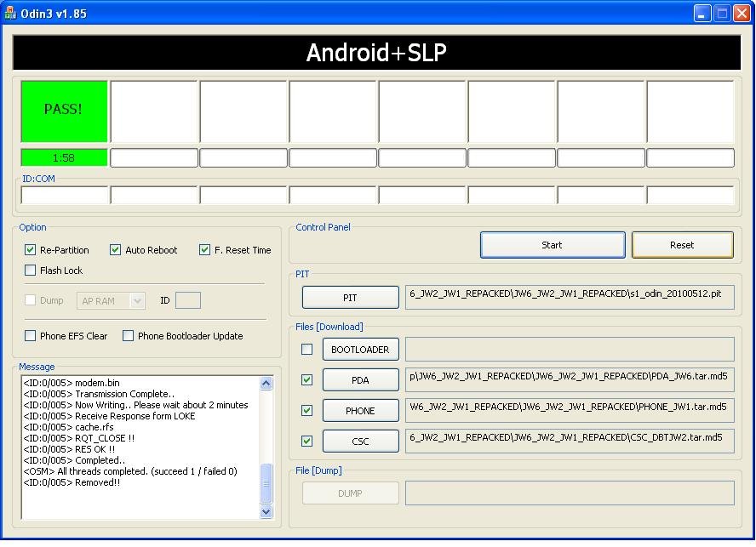Minimize the Odin3 window
This screenshot has width=756, height=547.
coord(702,13)
